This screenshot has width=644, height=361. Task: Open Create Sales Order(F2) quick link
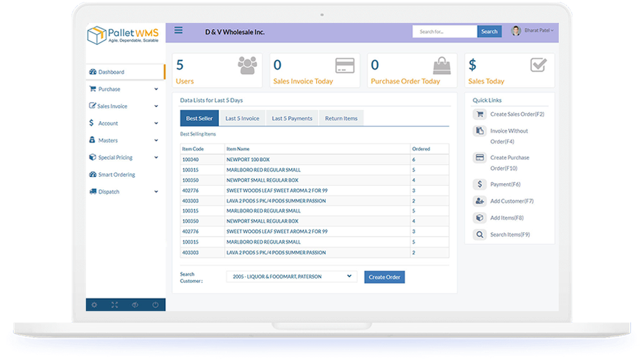517,114
